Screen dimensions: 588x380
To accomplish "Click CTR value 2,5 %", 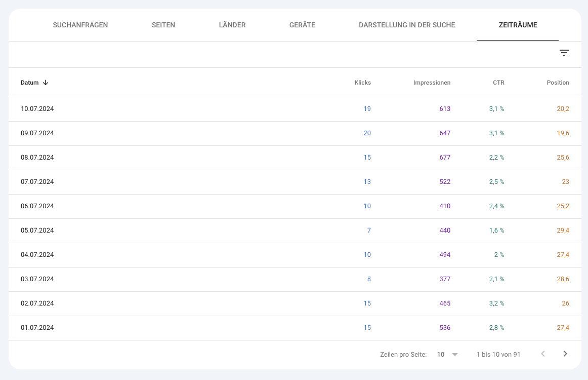I will pos(496,182).
